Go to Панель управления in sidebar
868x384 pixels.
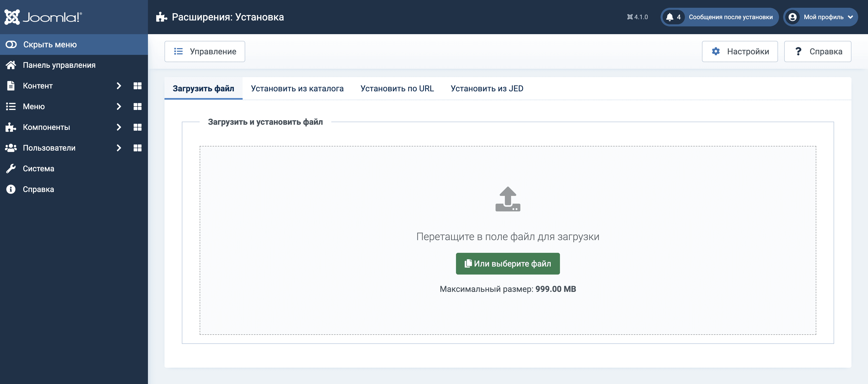click(59, 65)
